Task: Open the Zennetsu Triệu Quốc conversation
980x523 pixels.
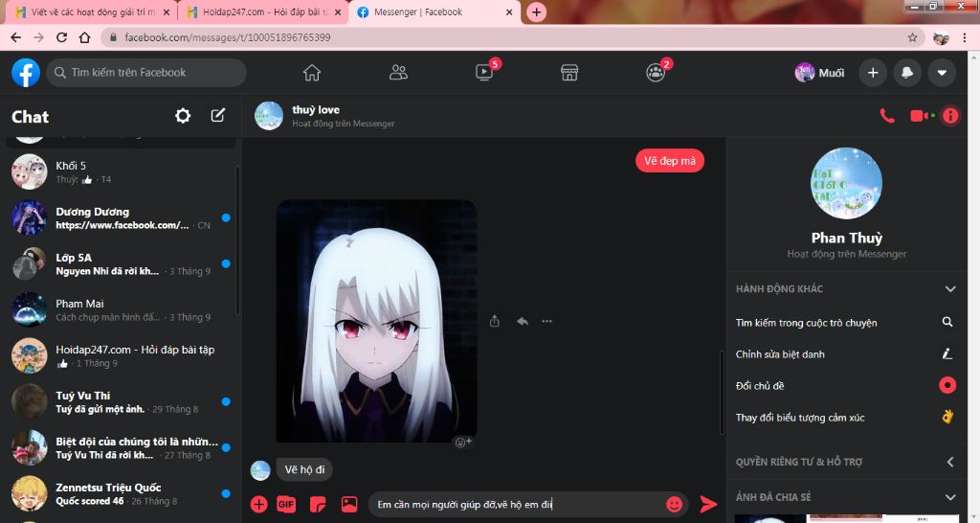Action: coord(122,493)
